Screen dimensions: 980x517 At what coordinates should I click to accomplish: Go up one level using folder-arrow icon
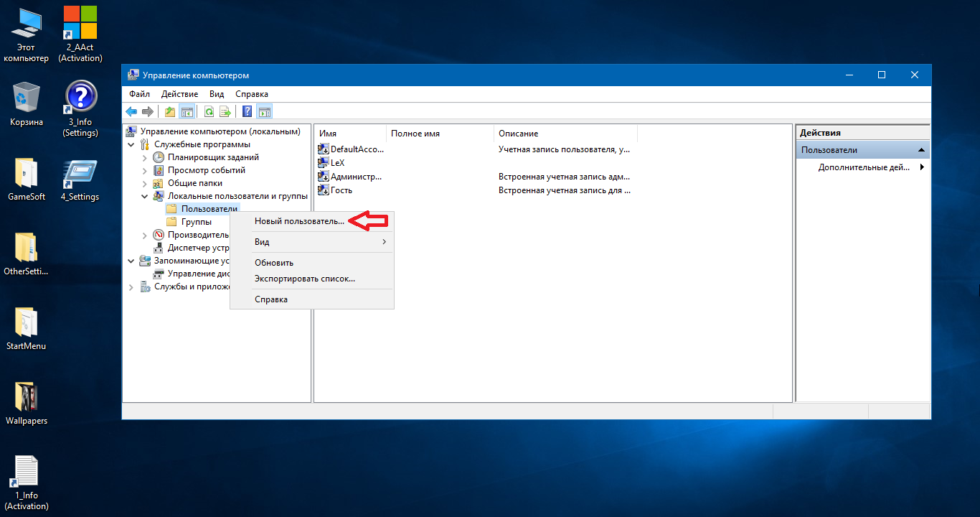[170, 111]
